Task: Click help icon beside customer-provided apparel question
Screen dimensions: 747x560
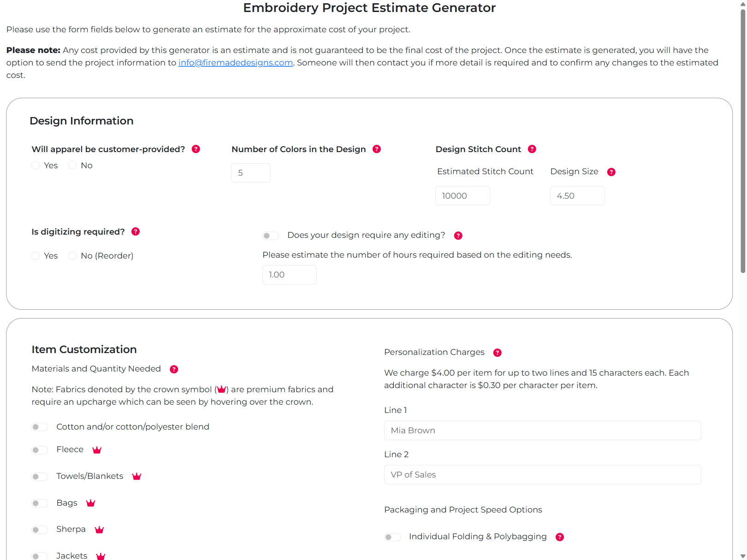Action: point(196,149)
